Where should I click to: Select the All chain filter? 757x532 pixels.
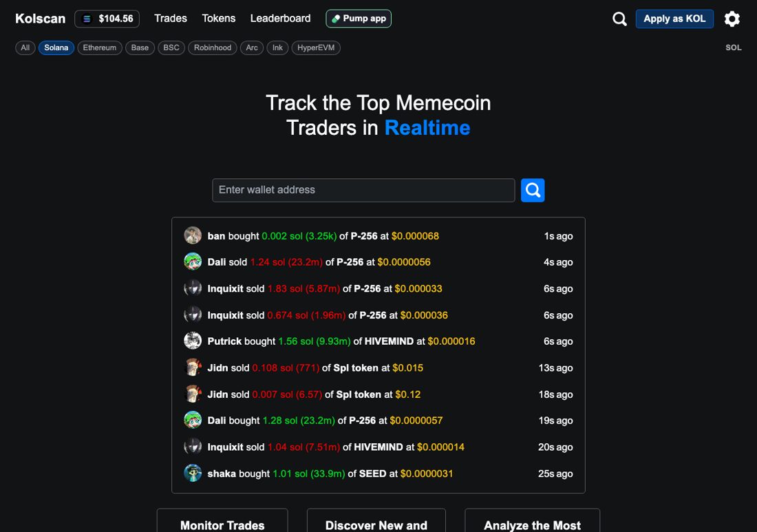point(25,47)
